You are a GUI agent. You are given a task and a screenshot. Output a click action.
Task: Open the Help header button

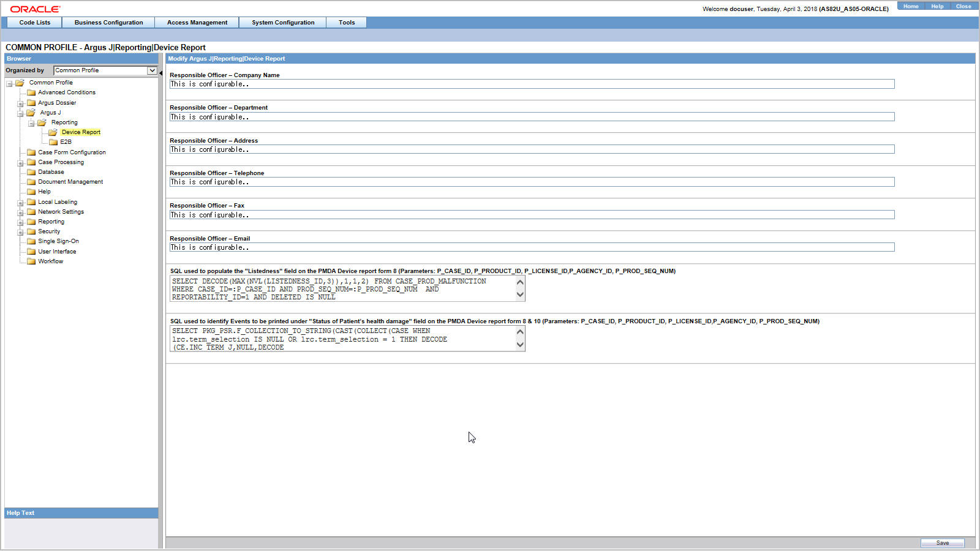click(x=937, y=6)
